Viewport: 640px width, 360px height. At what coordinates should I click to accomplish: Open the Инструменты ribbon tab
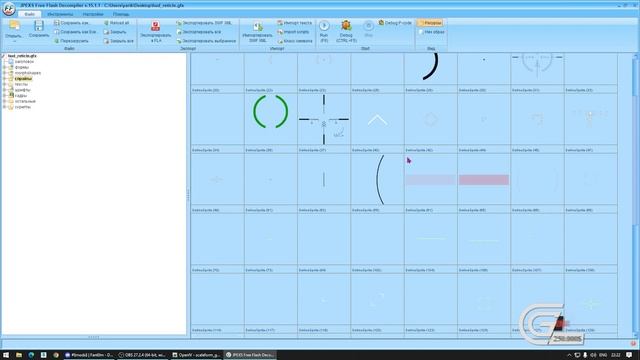click(60, 14)
